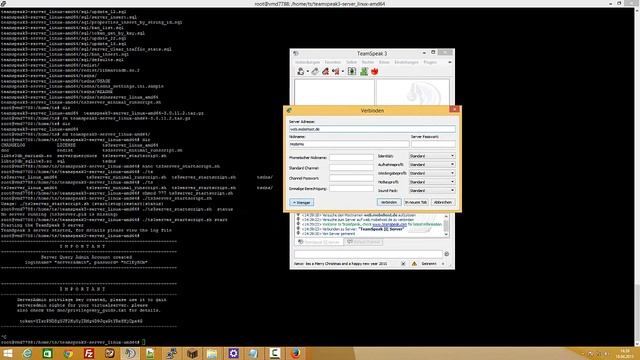Viewport: 640px width, 360px height.
Task: Select the channel chat tab
Action: coord(363,242)
